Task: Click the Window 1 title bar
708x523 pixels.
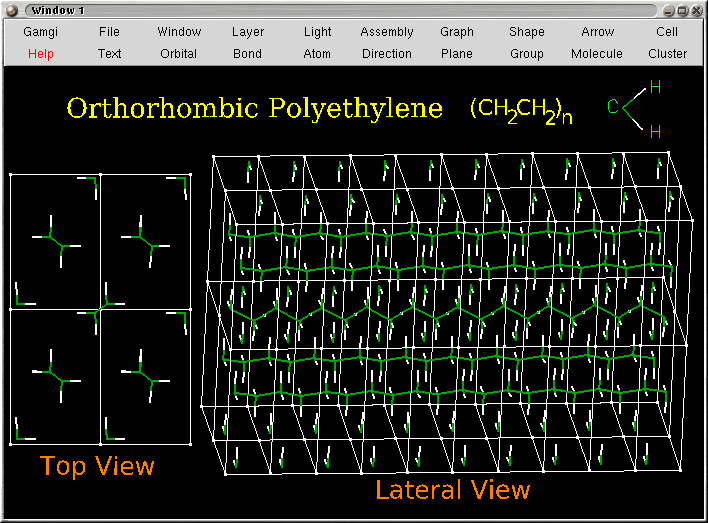Action: tap(341, 10)
